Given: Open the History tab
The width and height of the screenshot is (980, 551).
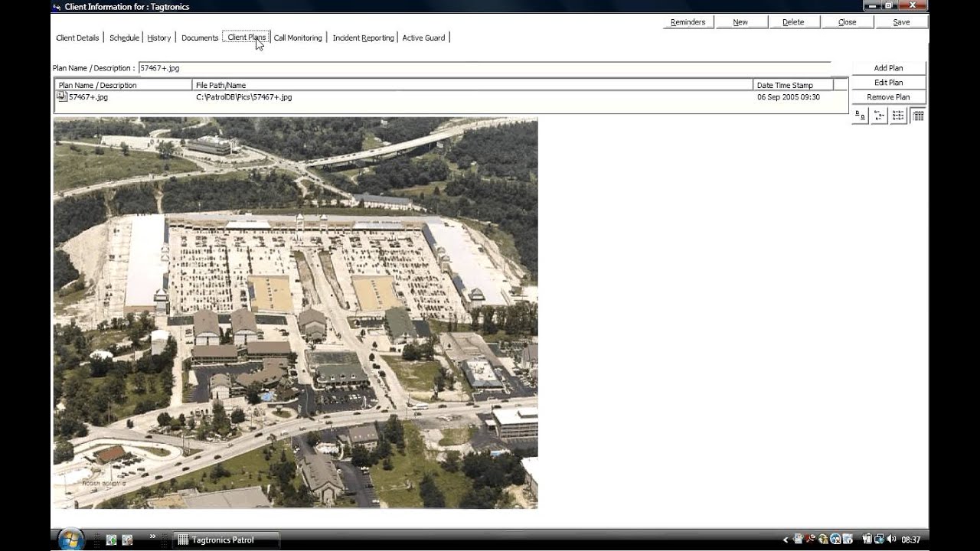Looking at the screenshot, I should 159,37.
